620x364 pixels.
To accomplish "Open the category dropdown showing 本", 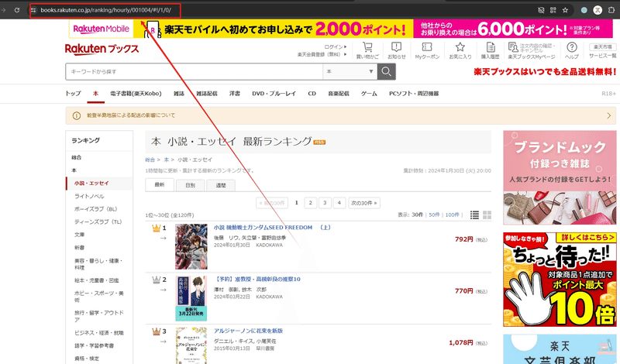I will pos(350,71).
